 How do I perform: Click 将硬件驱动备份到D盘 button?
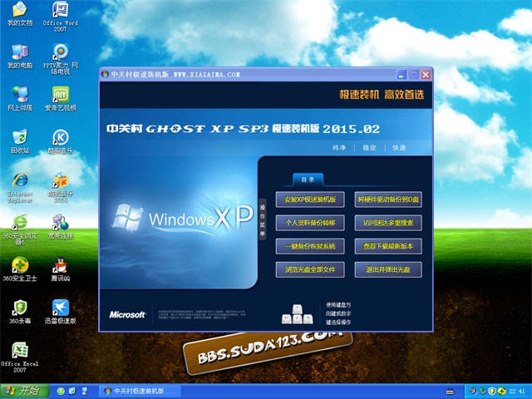click(388, 200)
